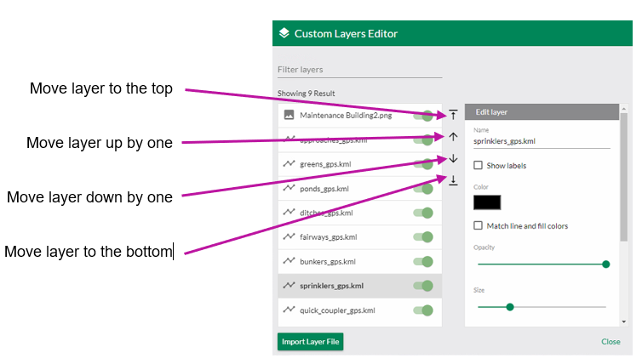Select the fairways_gps.kml layer name
The image size is (642, 364).
point(329,236)
